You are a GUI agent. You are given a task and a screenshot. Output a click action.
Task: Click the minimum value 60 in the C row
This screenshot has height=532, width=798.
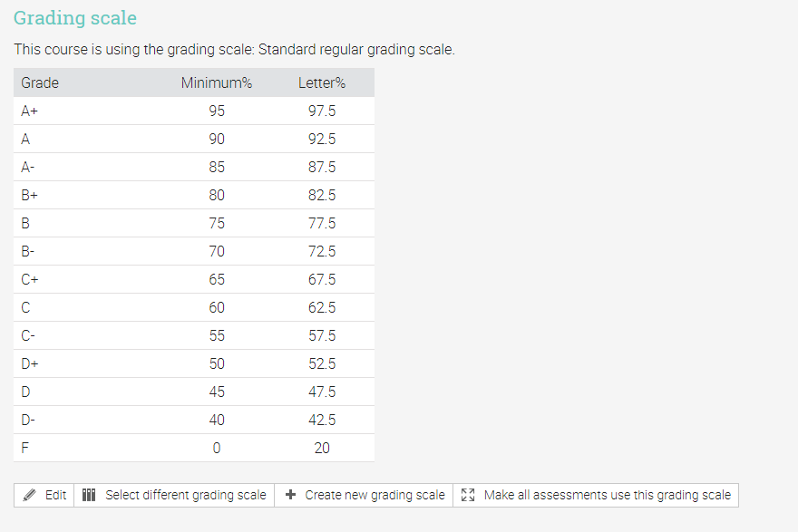click(216, 307)
